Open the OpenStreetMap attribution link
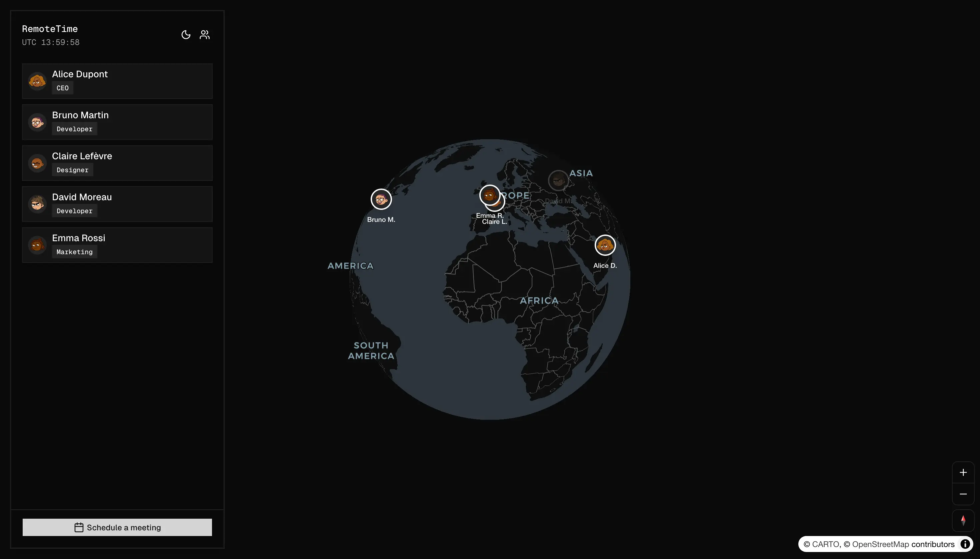 (880, 544)
